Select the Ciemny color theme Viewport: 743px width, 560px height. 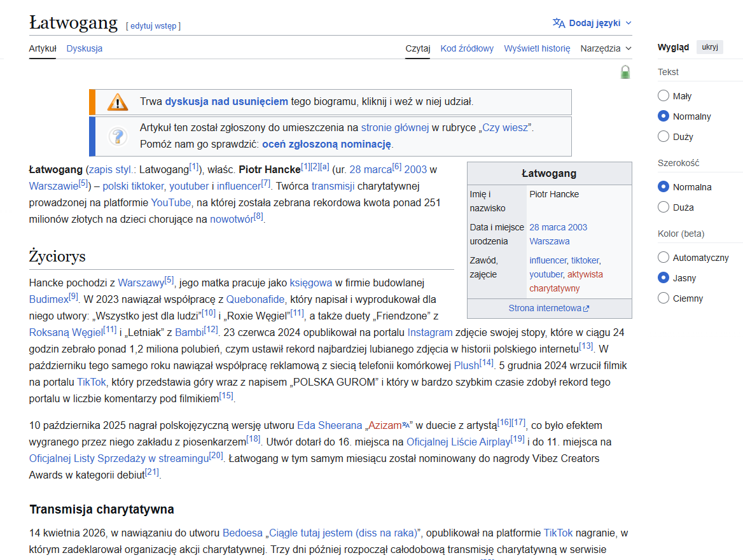(x=663, y=298)
